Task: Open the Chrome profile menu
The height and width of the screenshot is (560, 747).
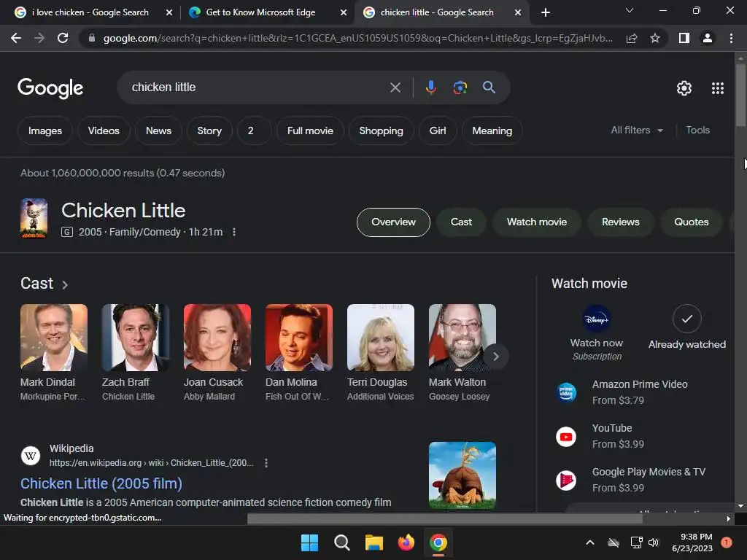Action: tap(708, 38)
